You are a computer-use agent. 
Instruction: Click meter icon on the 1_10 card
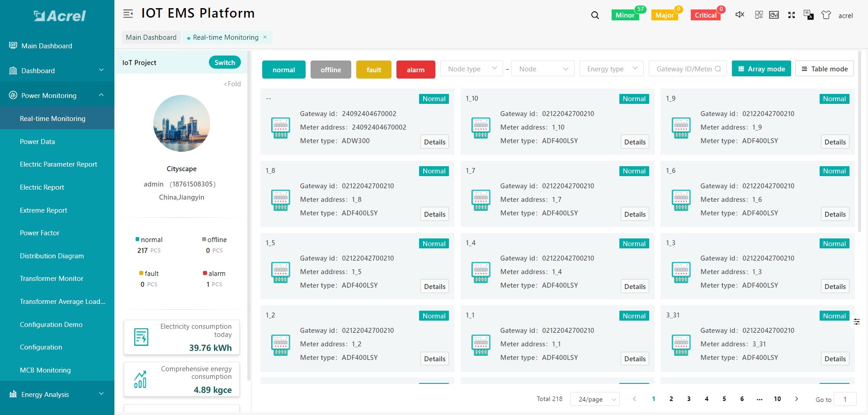(481, 128)
